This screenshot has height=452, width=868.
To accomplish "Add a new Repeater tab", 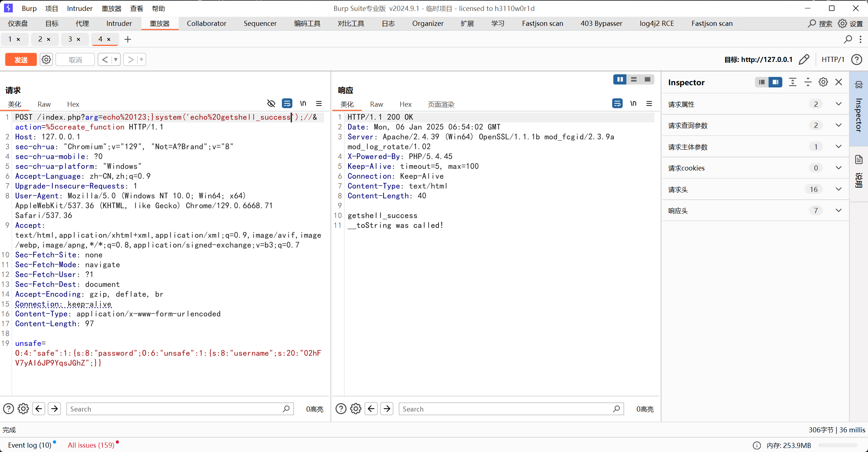I will click(128, 39).
